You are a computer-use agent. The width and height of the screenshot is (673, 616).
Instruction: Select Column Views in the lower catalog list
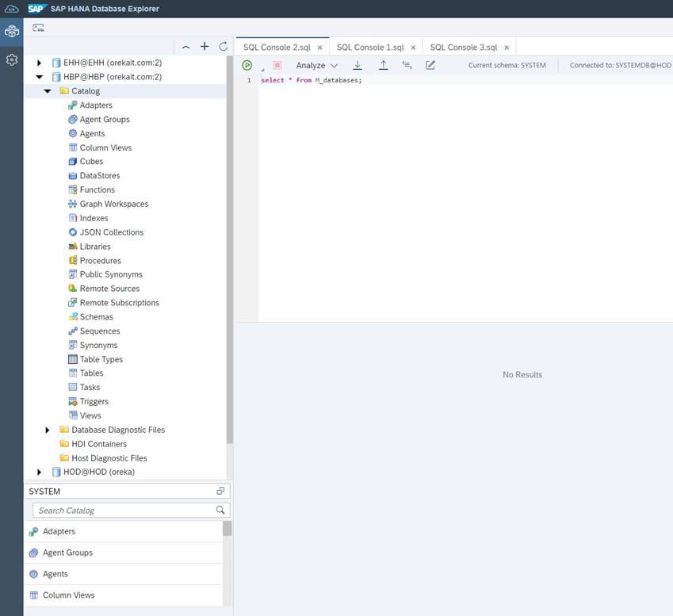[124, 595]
